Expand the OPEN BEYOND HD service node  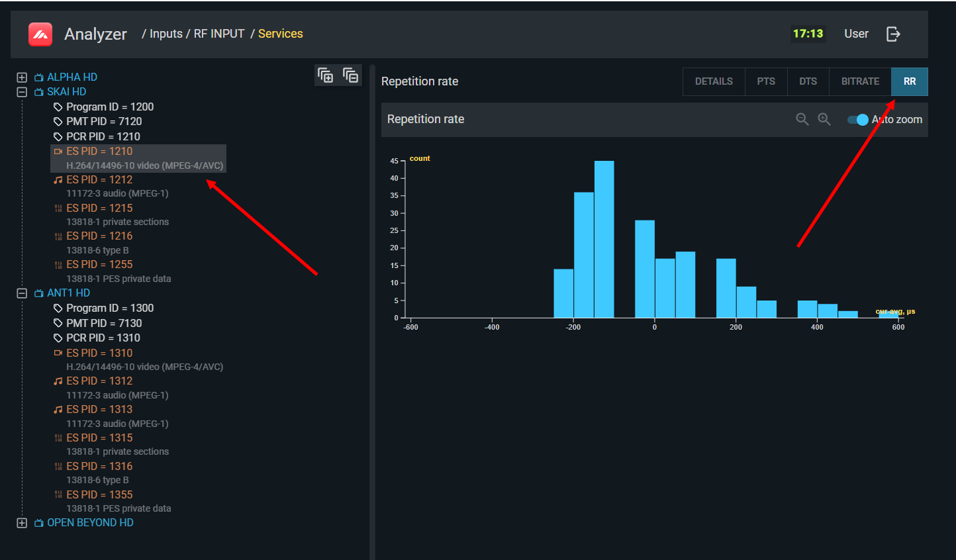coord(22,523)
